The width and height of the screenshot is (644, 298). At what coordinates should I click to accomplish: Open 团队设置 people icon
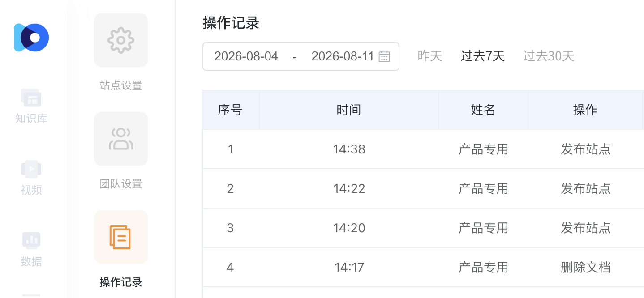[x=121, y=139]
